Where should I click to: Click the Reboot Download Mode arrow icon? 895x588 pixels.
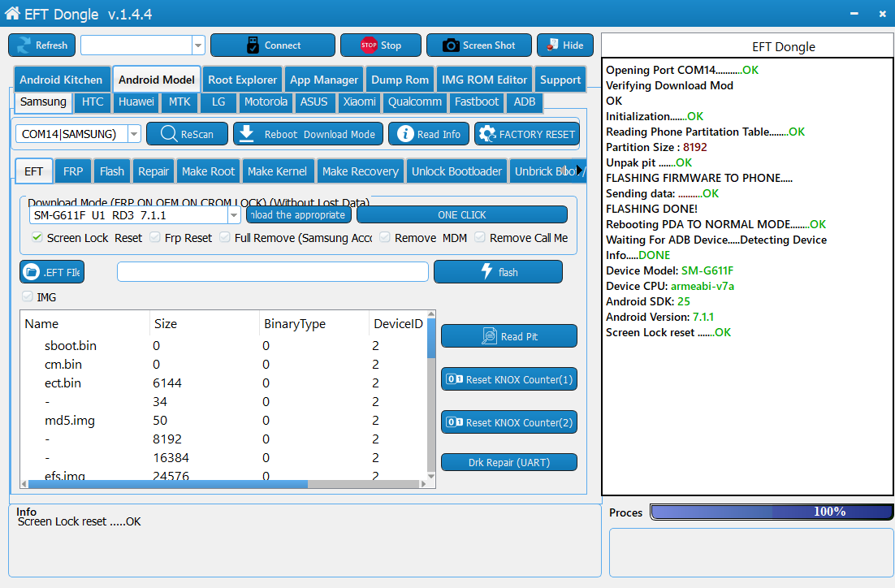tap(247, 133)
